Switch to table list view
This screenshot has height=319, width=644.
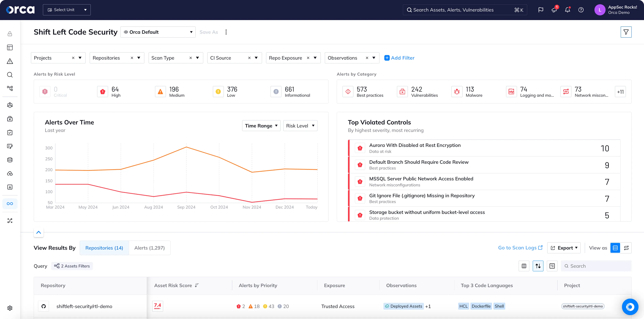[x=615, y=248]
